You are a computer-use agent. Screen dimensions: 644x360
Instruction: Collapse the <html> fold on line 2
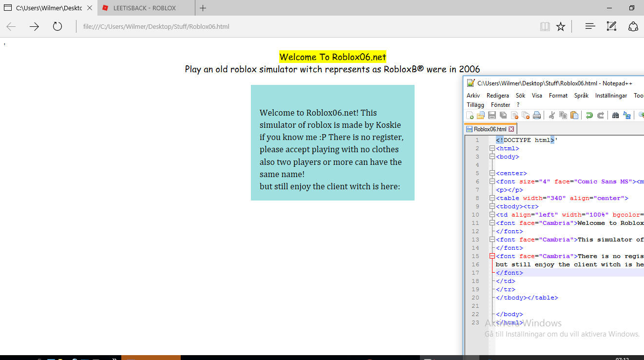(x=492, y=148)
